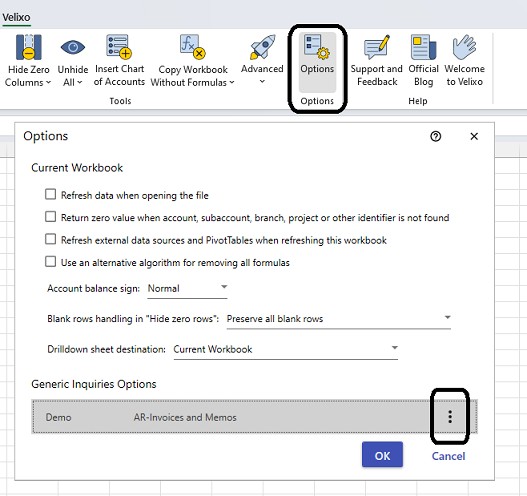This screenshot has height=496, width=527.
Task: Confirm with the OK button
Action: [382, 455]
